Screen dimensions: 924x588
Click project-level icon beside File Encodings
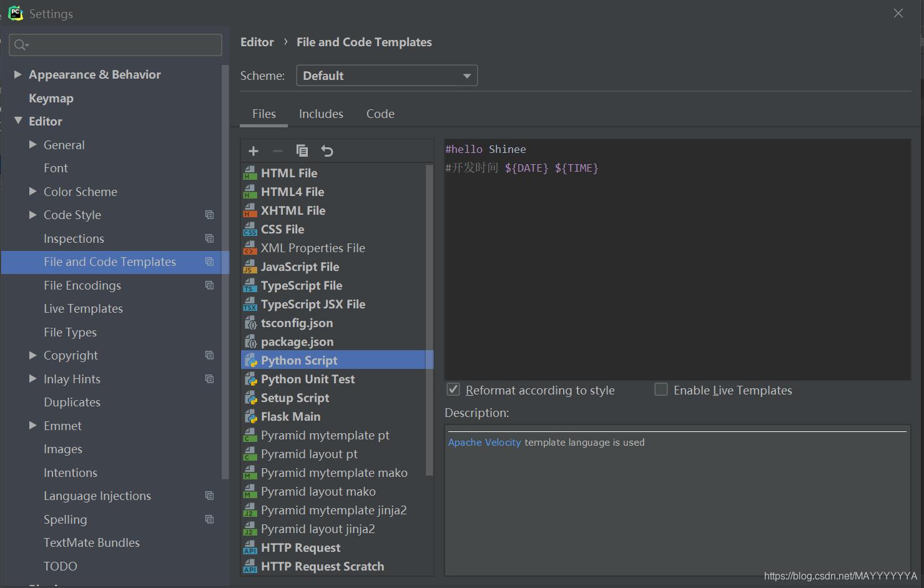tap(210, 285)
